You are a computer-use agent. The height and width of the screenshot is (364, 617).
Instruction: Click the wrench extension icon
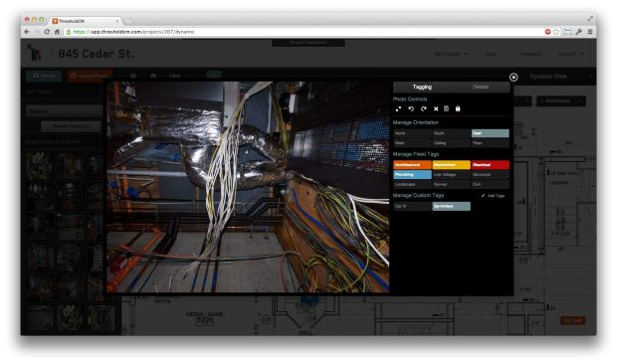(x=579, y=32)
